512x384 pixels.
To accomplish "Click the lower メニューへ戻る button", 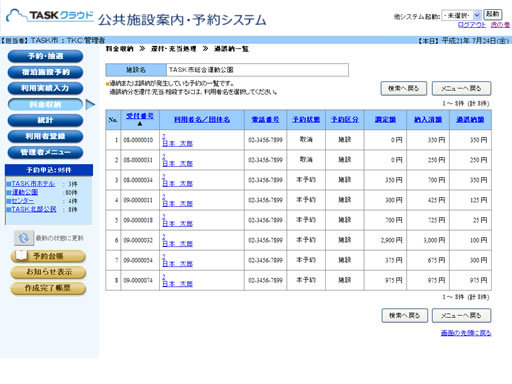I will (x=461, y=315).
